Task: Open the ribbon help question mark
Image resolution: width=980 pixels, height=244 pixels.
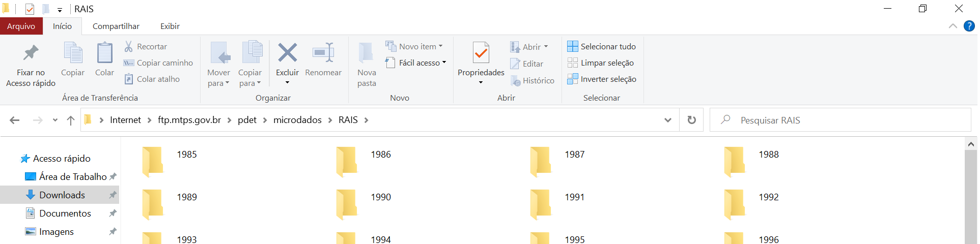Action: (x=969, y=26)
